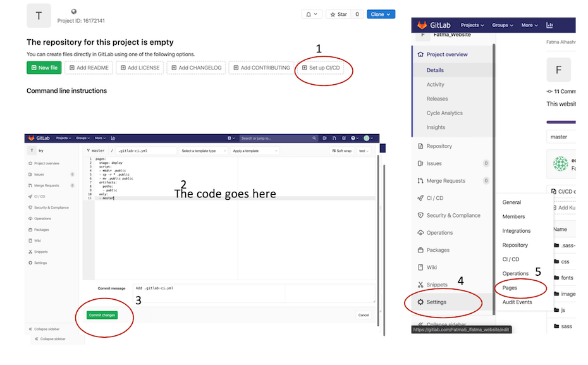
Task: Click Cancel in the file editor
Action: 364,315
